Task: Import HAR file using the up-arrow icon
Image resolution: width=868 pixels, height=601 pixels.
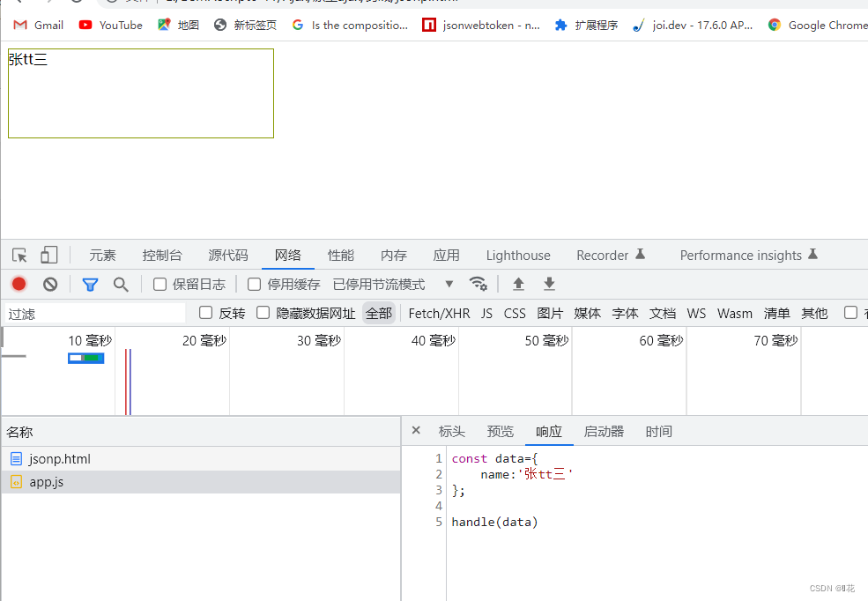Action: pos(518,284)
